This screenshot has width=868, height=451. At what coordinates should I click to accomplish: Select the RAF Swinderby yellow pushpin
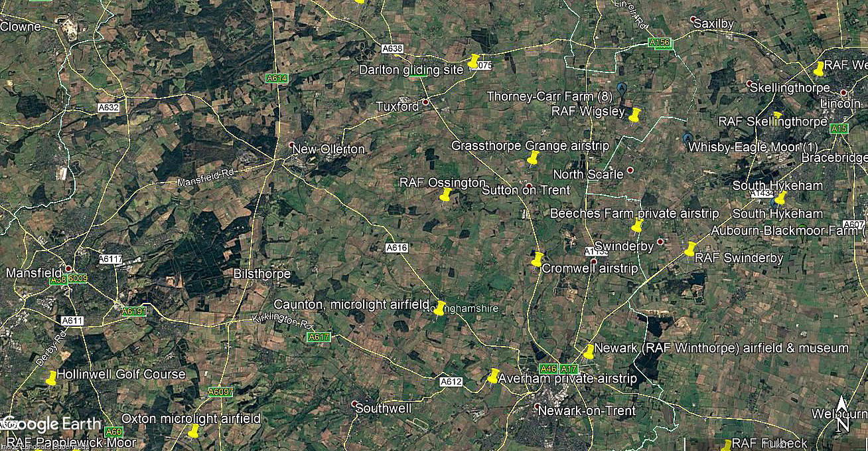(690, 249)
